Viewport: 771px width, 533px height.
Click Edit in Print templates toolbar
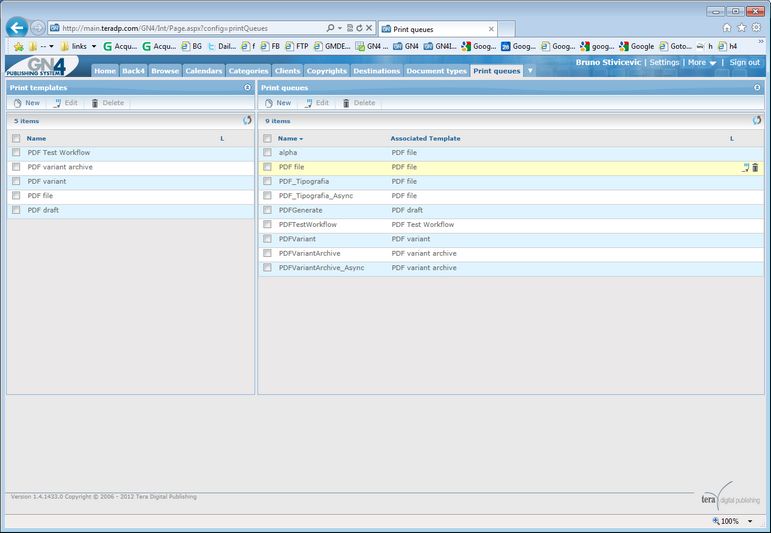click(65, 103)
